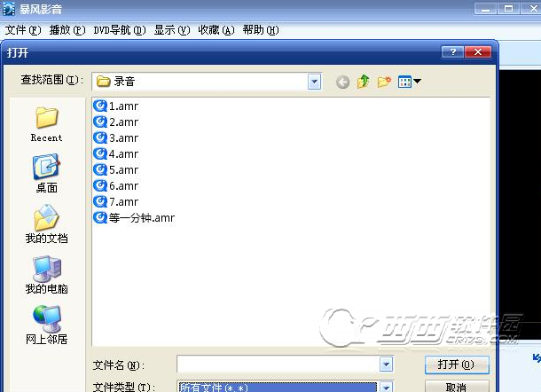
Task: Close the 打开 dialog
Action: pos(478,52)
